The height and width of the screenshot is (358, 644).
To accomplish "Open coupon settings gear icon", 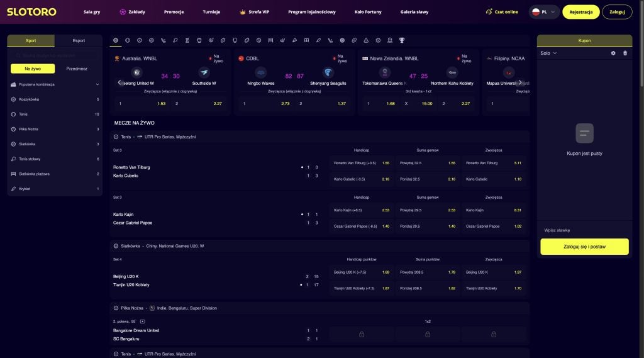I will tap(613, 53).
